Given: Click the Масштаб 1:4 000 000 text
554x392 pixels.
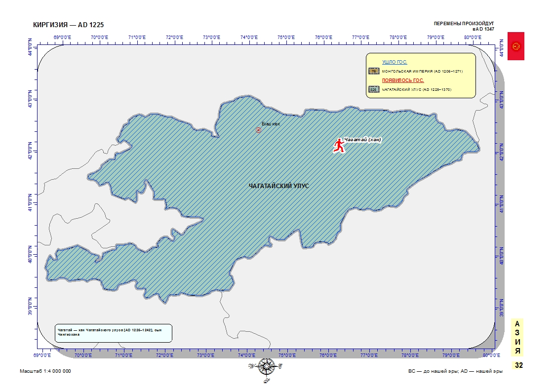Looking at the screenshot, I should click(x=45, y=371).
